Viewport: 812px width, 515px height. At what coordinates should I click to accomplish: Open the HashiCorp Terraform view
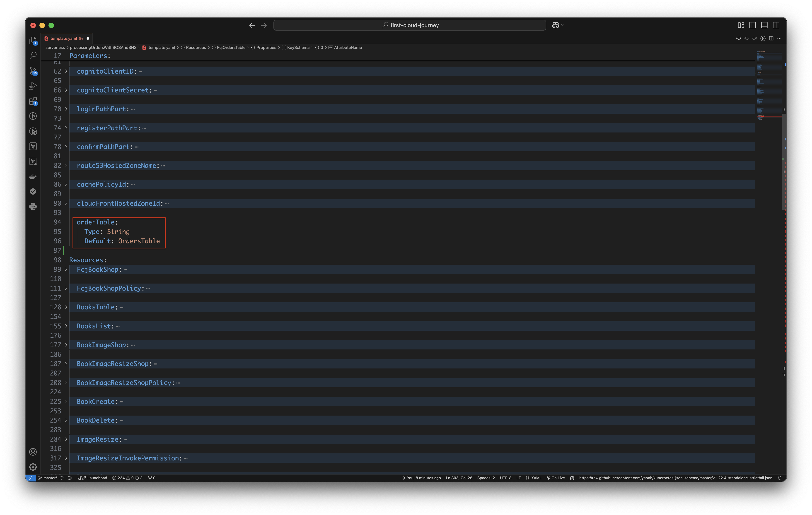click(33, 146)
